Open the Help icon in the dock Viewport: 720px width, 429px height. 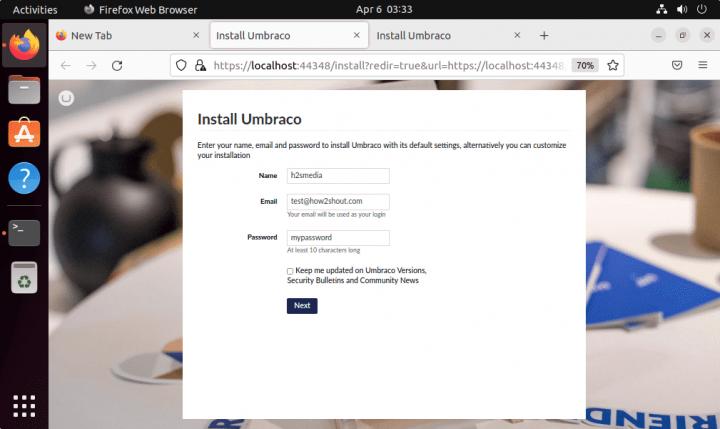tap(24, 178)
